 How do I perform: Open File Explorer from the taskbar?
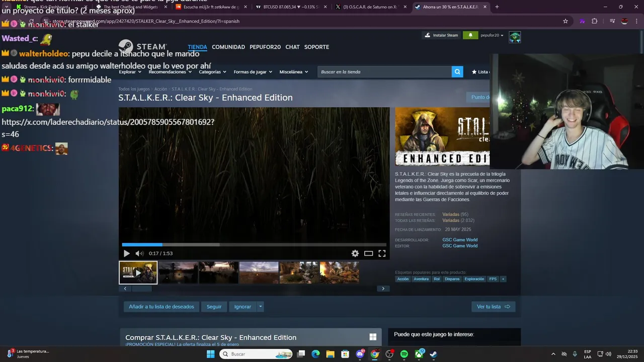point(330,354)
